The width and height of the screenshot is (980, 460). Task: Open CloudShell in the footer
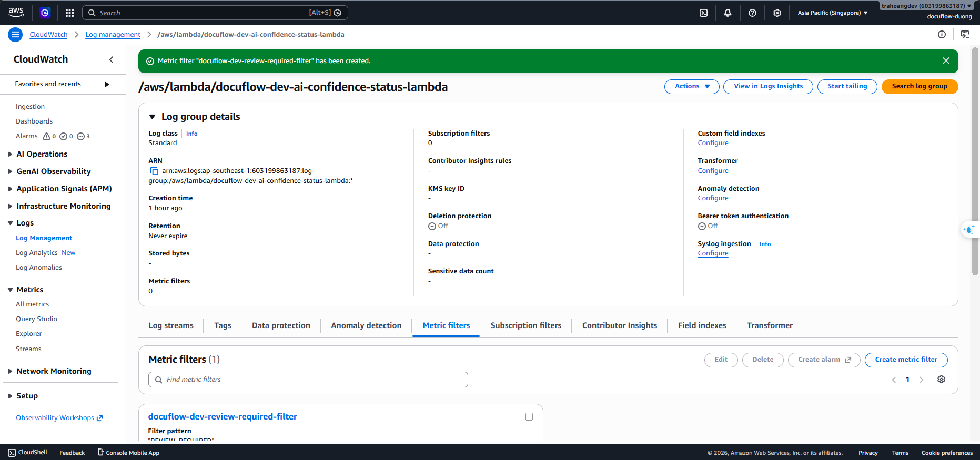pos(28,453)
